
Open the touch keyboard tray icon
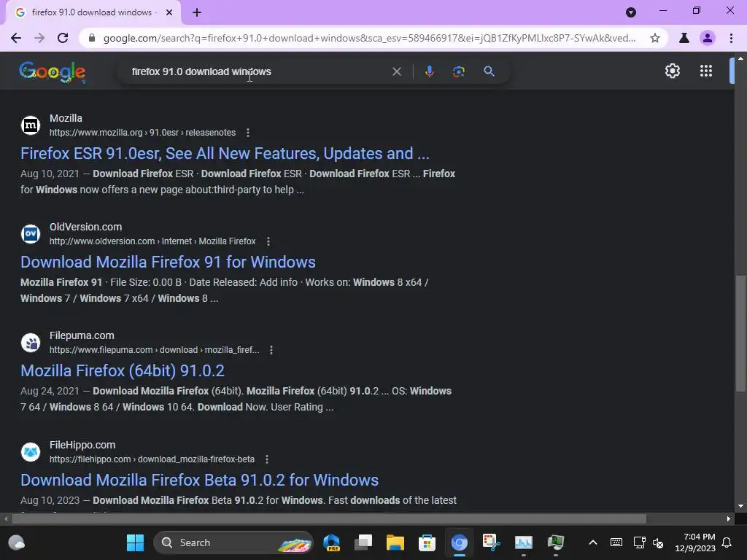616,542
